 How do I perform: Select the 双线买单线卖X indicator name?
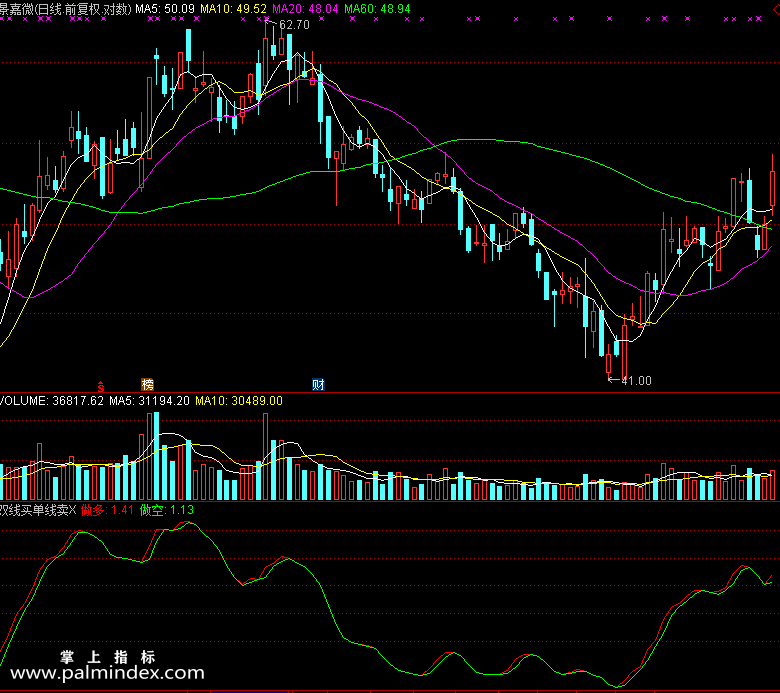(x=38, y=510)
